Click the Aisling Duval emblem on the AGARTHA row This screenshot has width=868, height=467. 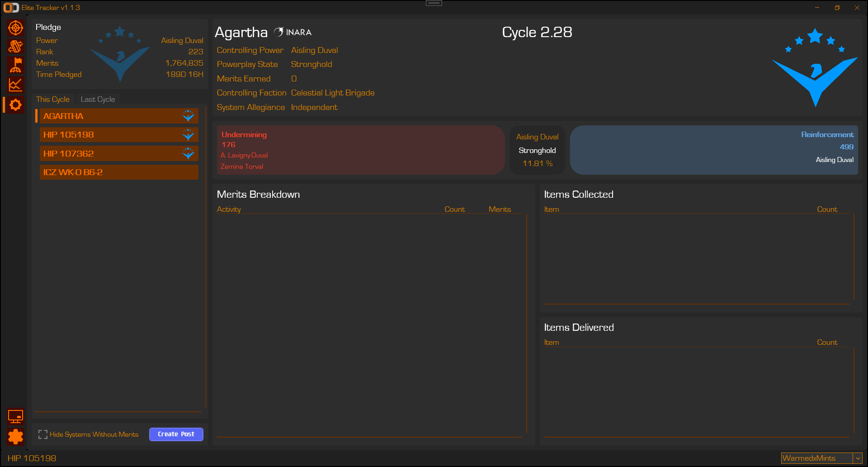188,116
